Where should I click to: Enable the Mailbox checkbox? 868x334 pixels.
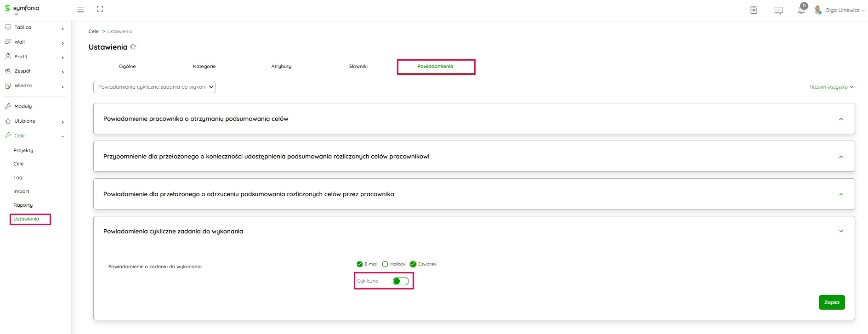[x=385, y=264]
